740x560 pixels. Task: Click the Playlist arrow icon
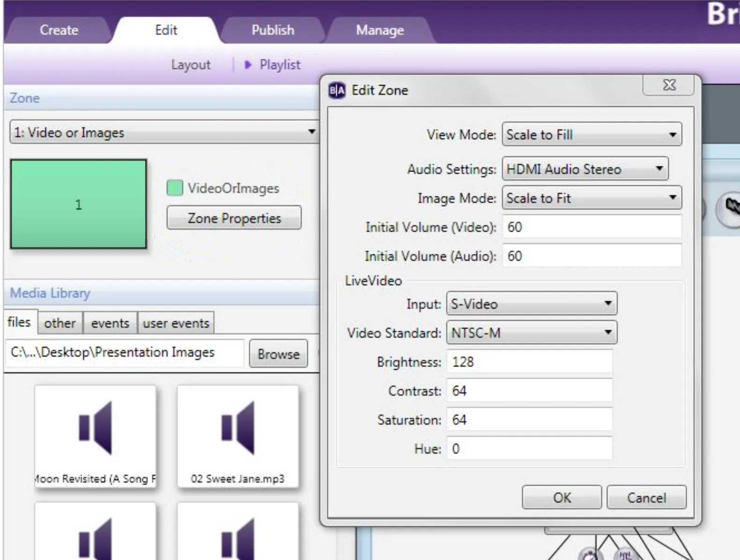pyautogui.click(x=248, y=65)
